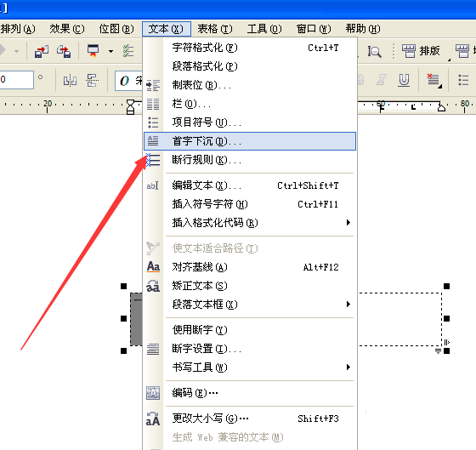Click bullet list icon in property bar
This screenshot has height=450, width=476.
[x=463, y=80]
